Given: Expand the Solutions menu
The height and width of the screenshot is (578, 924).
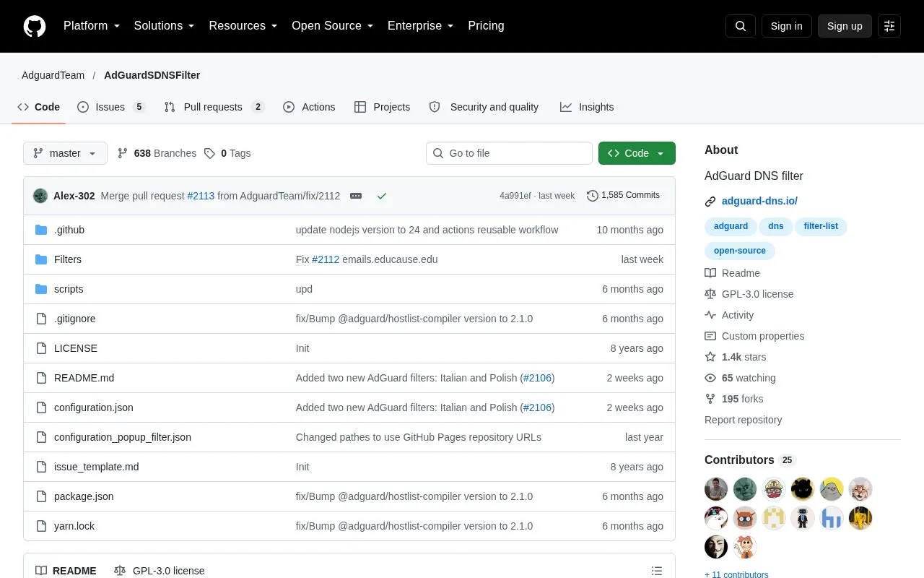Looking at the screenshot, I should click(x=165, y=26).
